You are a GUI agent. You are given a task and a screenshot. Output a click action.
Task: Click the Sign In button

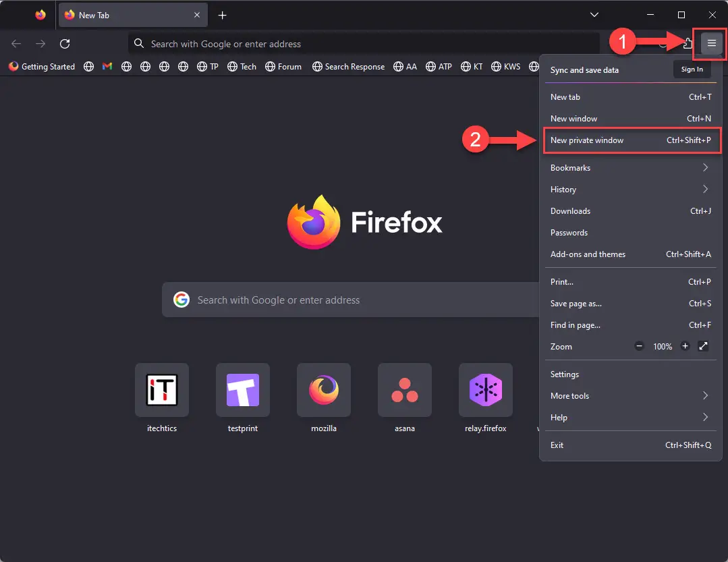(x=692, y=69)
